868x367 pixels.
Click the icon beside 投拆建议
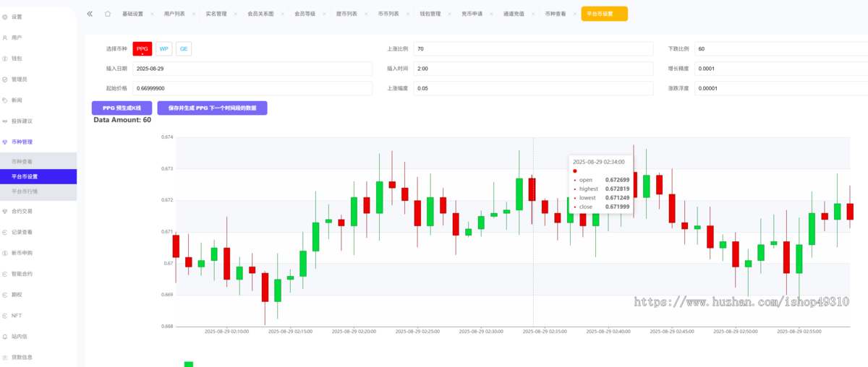tap(5, 121)
